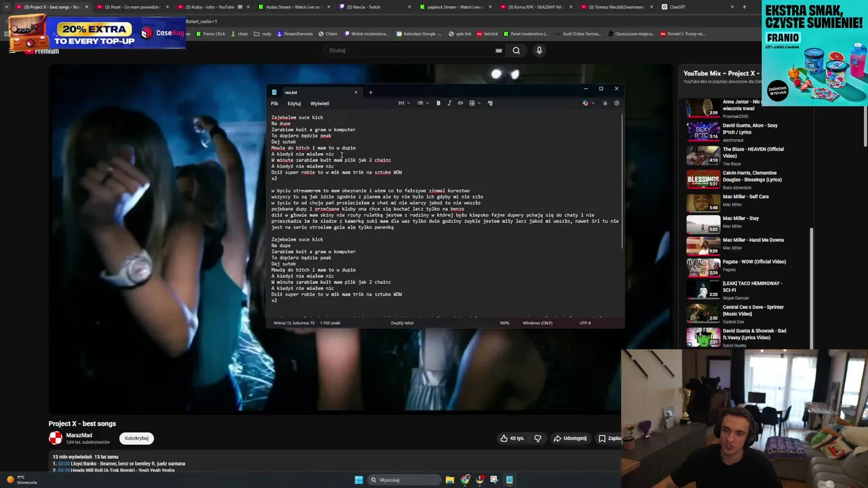Viewport: 868px width, 488px height.
Task: Click the YouTube search field
Action: 414,50
